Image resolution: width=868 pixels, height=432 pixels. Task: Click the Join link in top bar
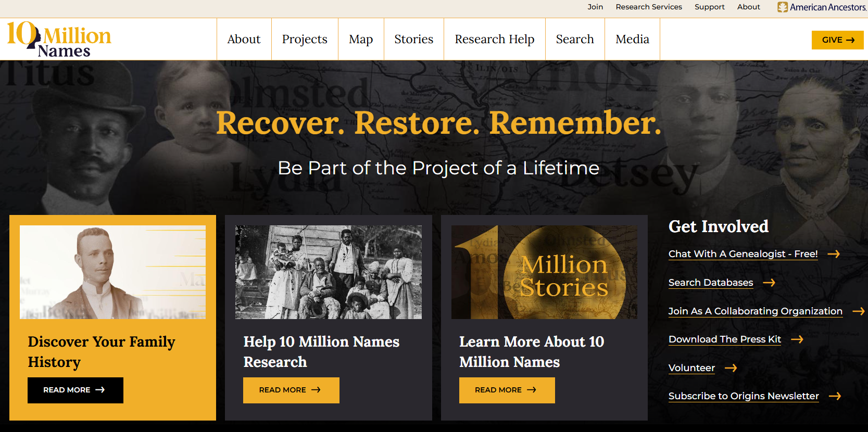pyautogui.click(x=595, y=7)
